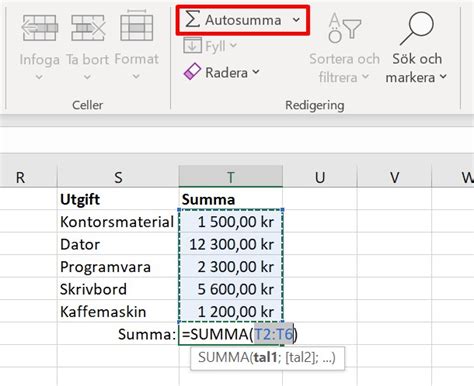Image resolution: width=474 pixels, height=386 pixels.
Task: Click the Fyll down-arrow icon
Action: tap(193, 46)
